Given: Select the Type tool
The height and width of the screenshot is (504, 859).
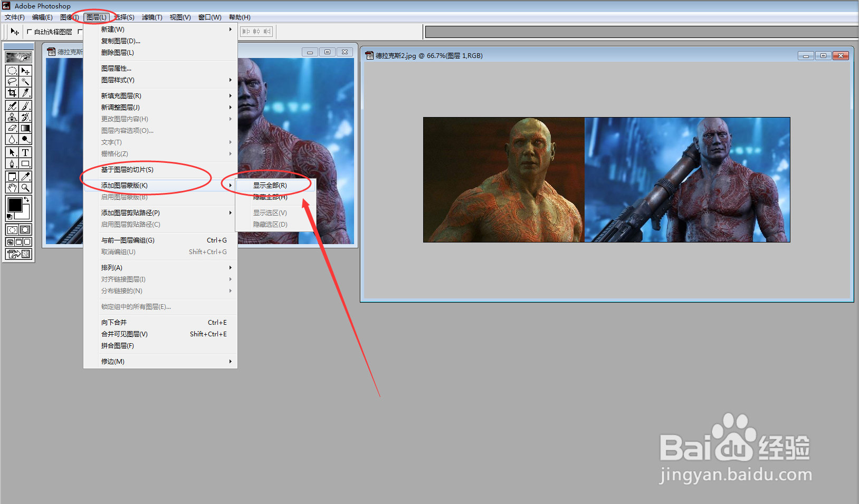Looking at the screenshot, I should [x=25, y=152].
